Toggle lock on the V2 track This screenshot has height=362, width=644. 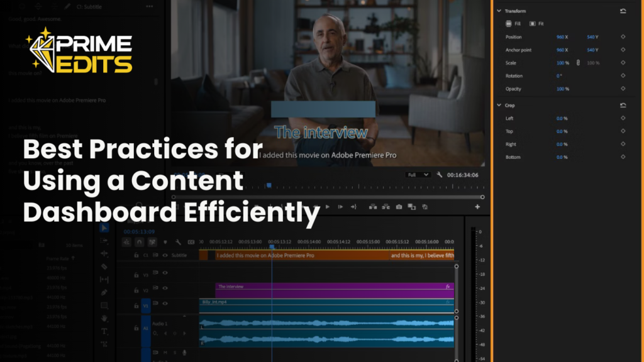[136, 290]
